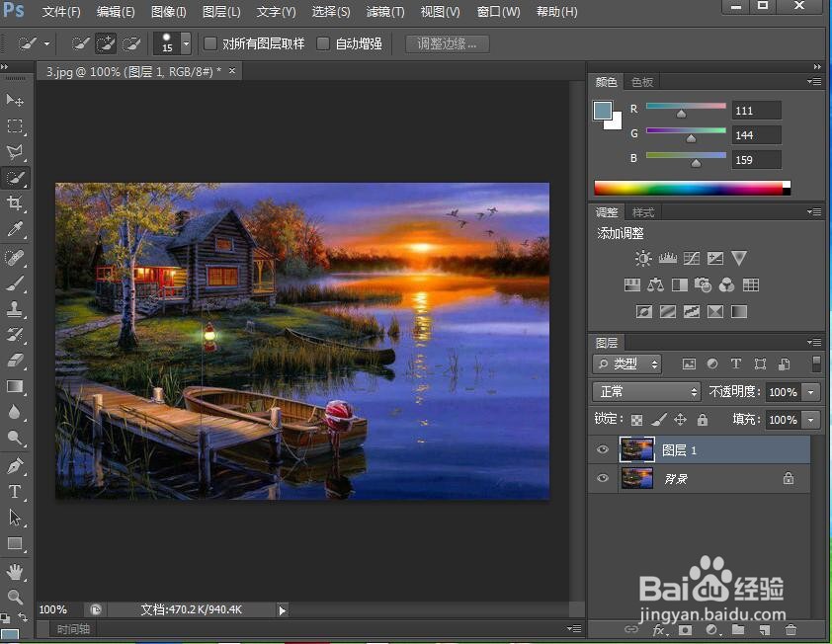Select the Gradient tool

14,386
